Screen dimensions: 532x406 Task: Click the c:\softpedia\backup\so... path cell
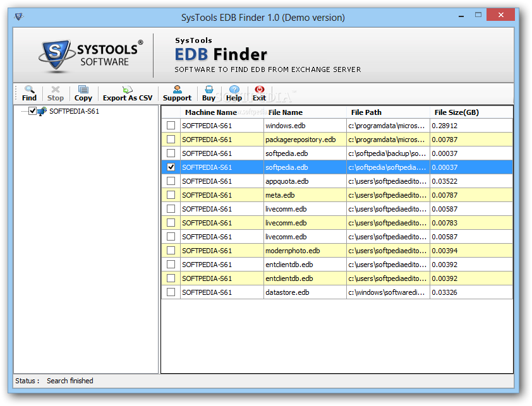(x=388, y=153)
